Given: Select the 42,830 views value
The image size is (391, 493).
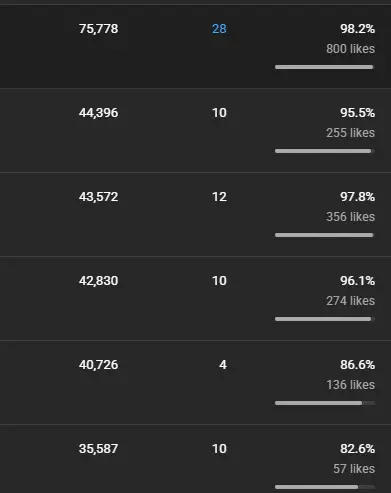Looking at the screenshot, I should coord(98,281).
